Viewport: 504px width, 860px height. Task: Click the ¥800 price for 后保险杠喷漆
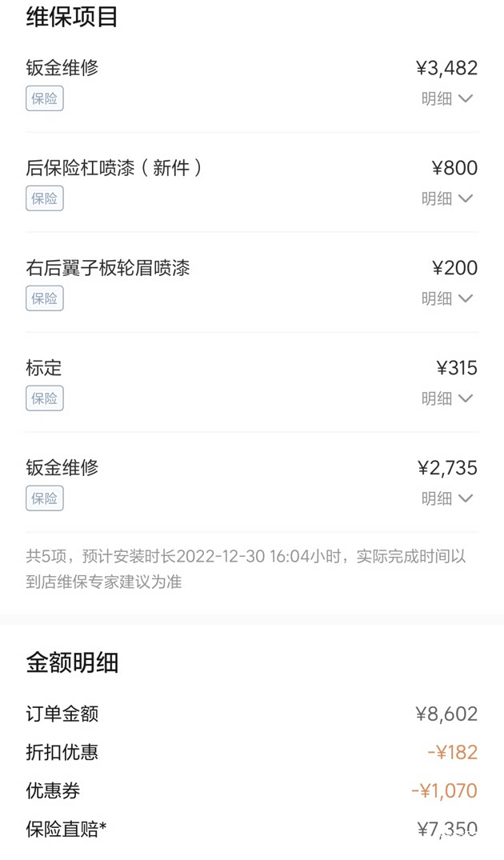(454, 168)
